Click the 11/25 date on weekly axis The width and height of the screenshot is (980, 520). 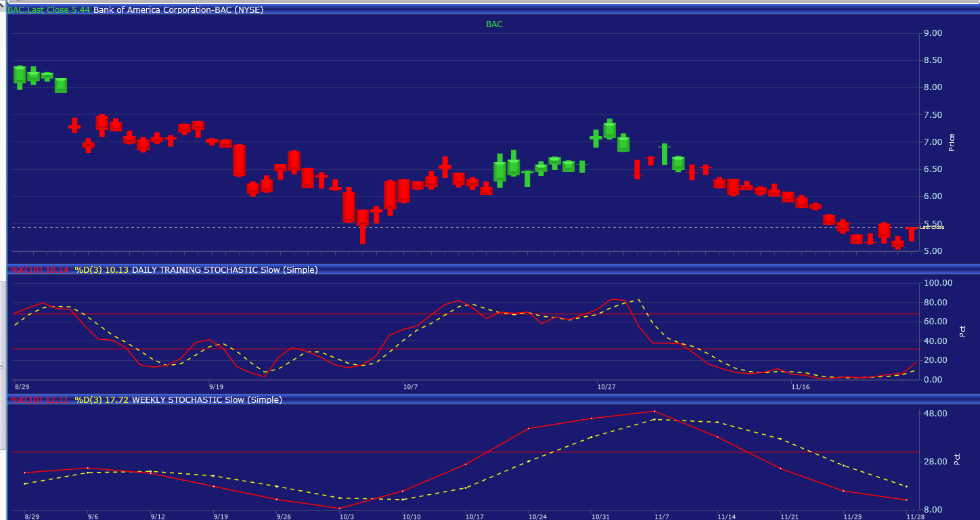[x=853, y=517]
